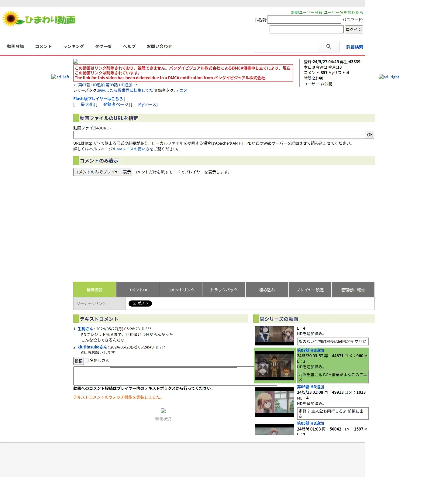Go to previous episode 第07話 HD追加 link
The image size is (448, 477).
[x=91, y=85]
